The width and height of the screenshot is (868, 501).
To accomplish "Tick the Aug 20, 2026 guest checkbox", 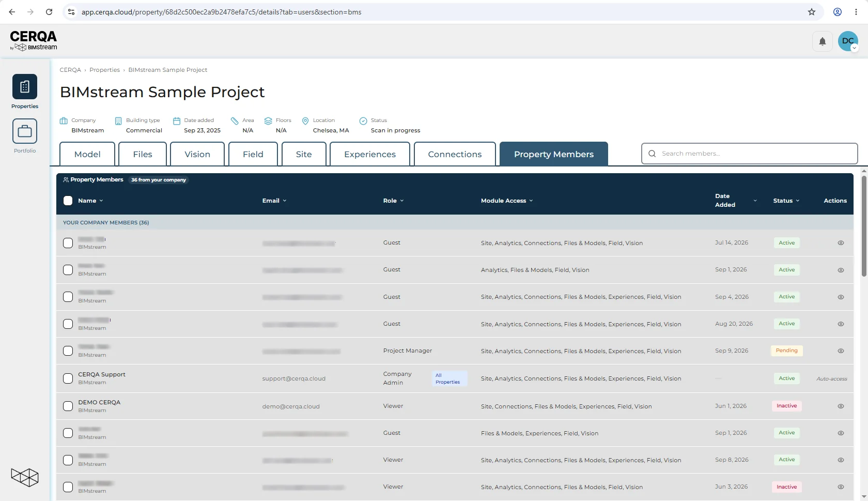I will (68, 324).
